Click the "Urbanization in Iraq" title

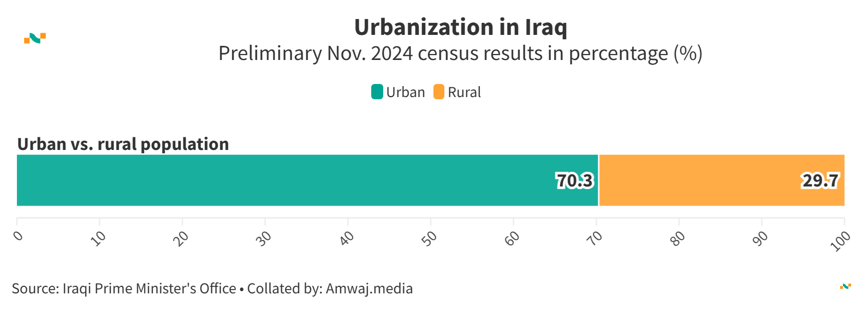pyautogui.click(x=461, y=27)
